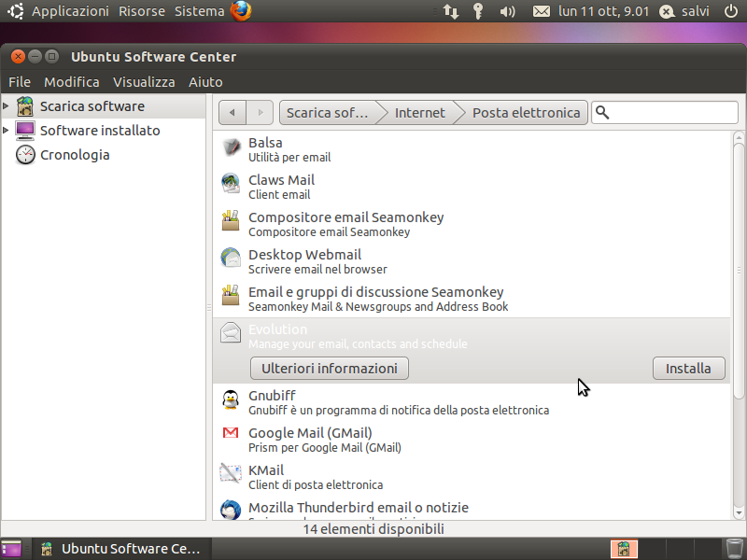Click the software search field
The height and width of the screenshot is (560, 747).
coord(665,113)
